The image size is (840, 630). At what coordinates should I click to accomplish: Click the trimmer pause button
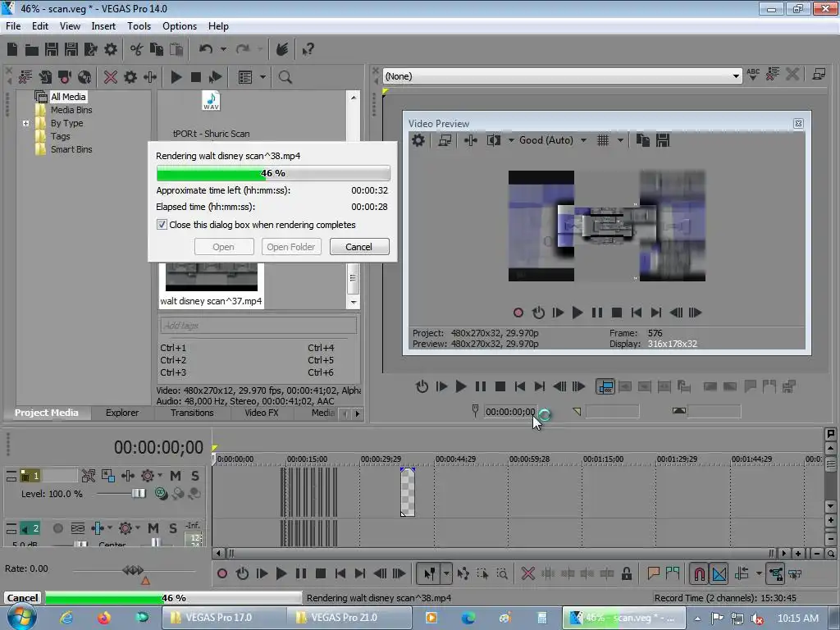[481, 386]
